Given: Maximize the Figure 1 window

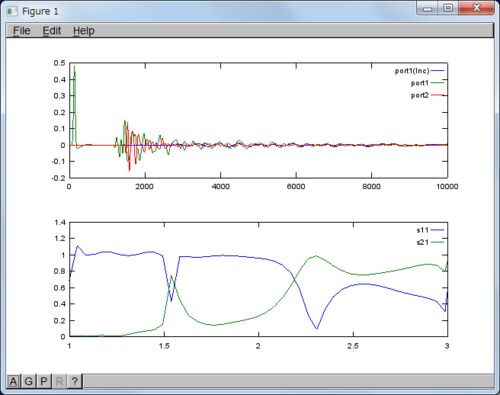Looking at the screenshot, I should (449, 8).
